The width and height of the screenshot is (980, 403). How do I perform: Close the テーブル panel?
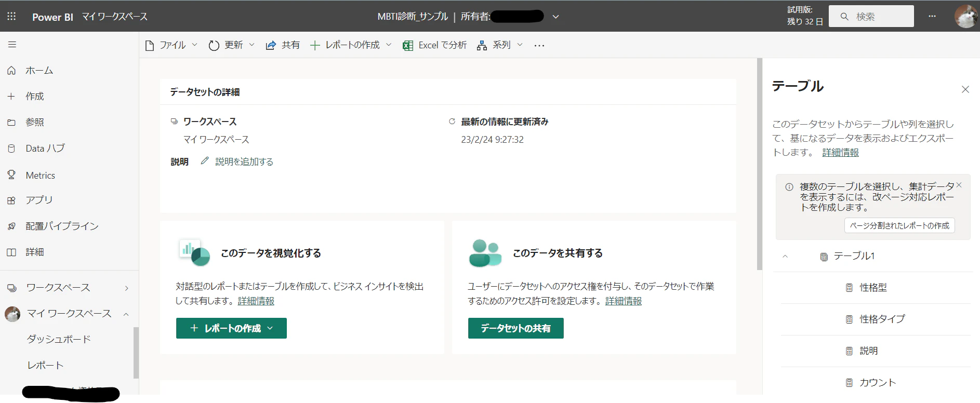coord(965,89)
